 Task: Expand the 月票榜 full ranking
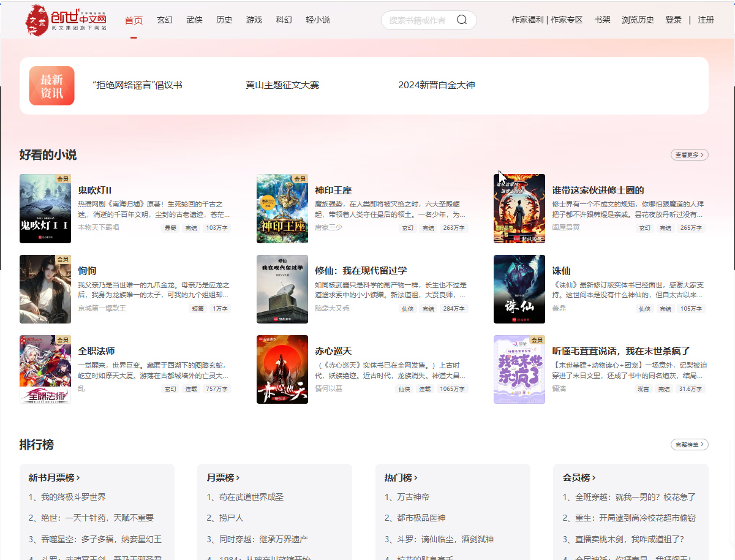coord(221,477)
